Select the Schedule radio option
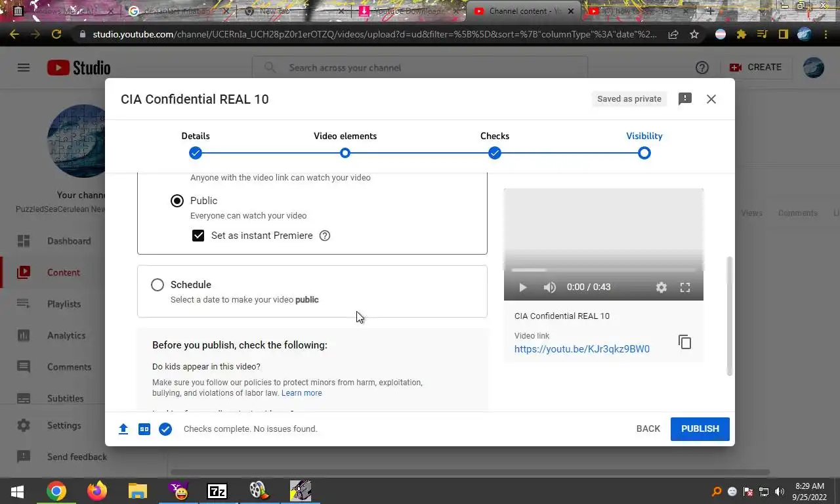 coord(157,285)
